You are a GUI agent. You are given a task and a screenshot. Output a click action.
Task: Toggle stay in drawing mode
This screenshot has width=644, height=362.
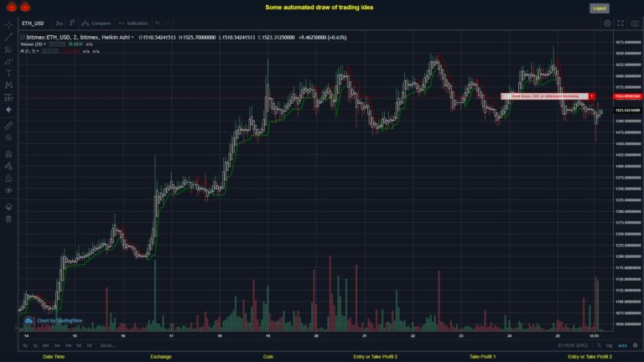[x=8, y=166]
